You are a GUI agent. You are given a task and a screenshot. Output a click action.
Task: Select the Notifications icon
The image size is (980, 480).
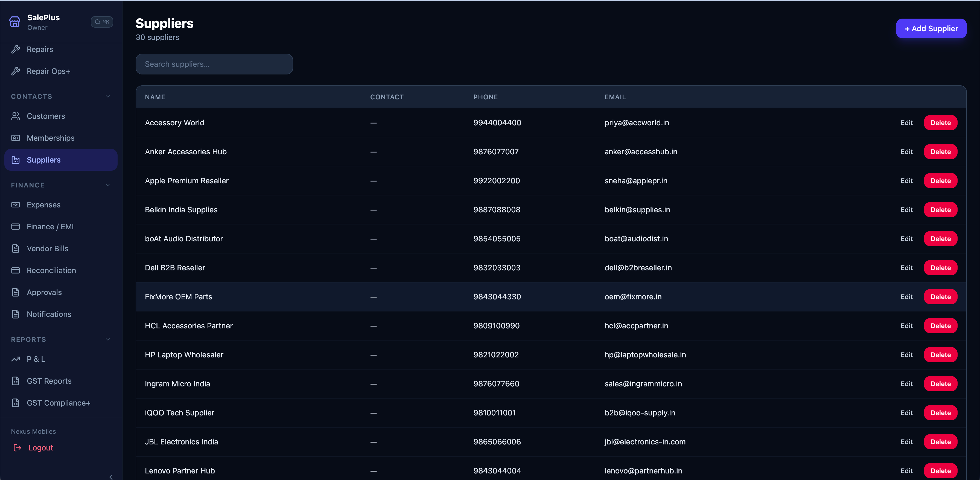tap(16, 314)
